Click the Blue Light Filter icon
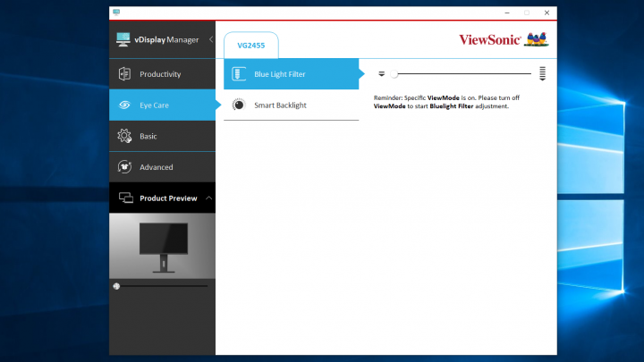The height and width of the screenshot is (362, 644). pyautogui.click(x=239, y=74)
